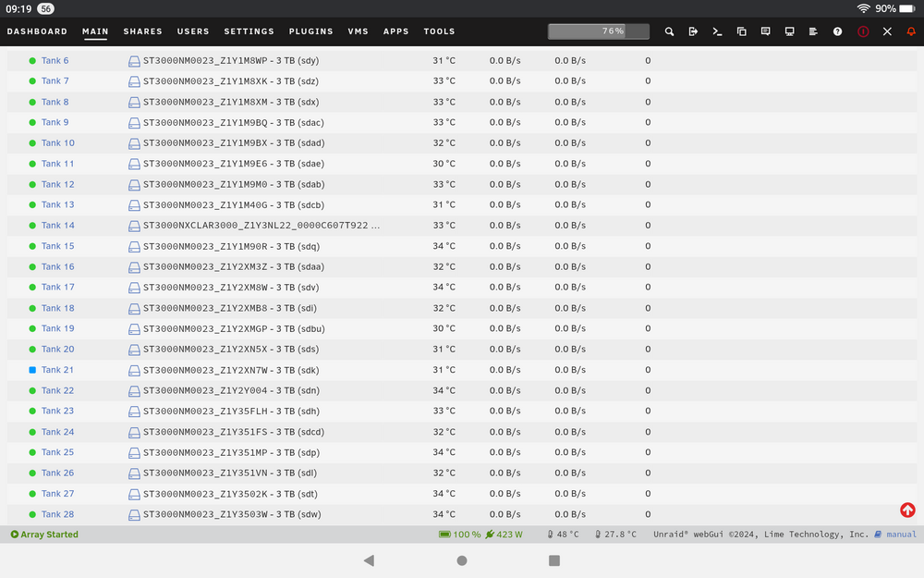The height and width of the screenshot is (578, 924).
Task: Open the Users tab
Action: click(193, 31)
